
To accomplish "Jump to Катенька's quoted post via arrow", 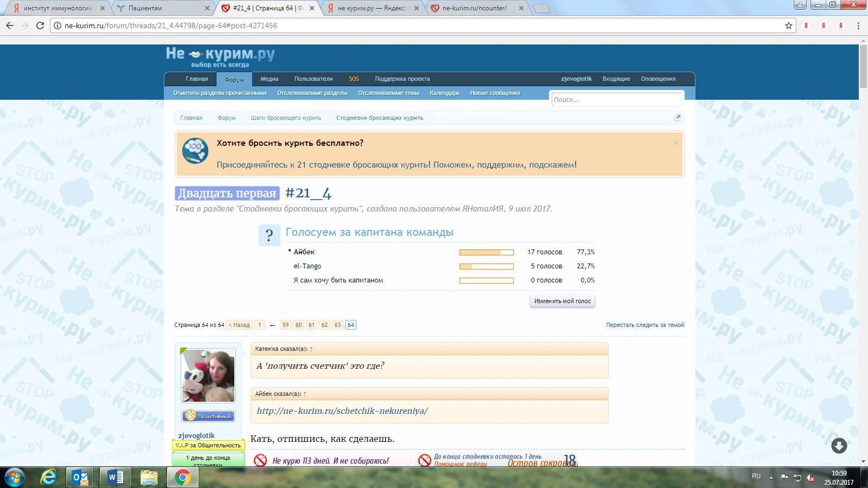I will [x=311, y=349].
